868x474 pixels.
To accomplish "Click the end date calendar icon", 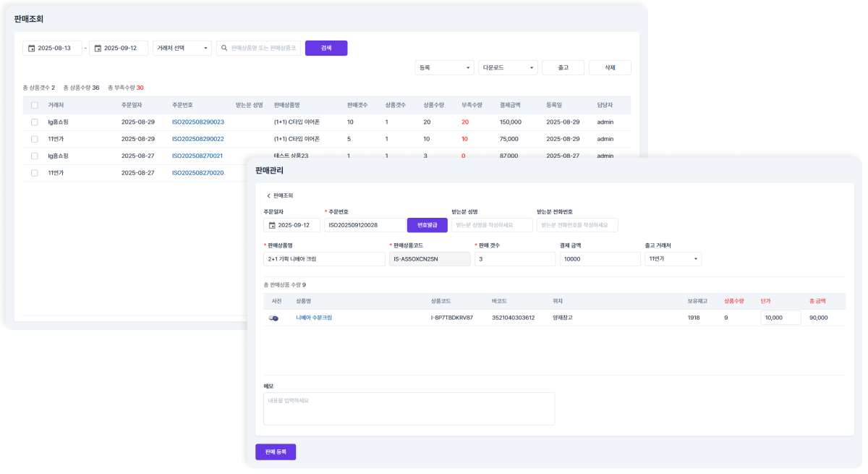I will 98,48.
